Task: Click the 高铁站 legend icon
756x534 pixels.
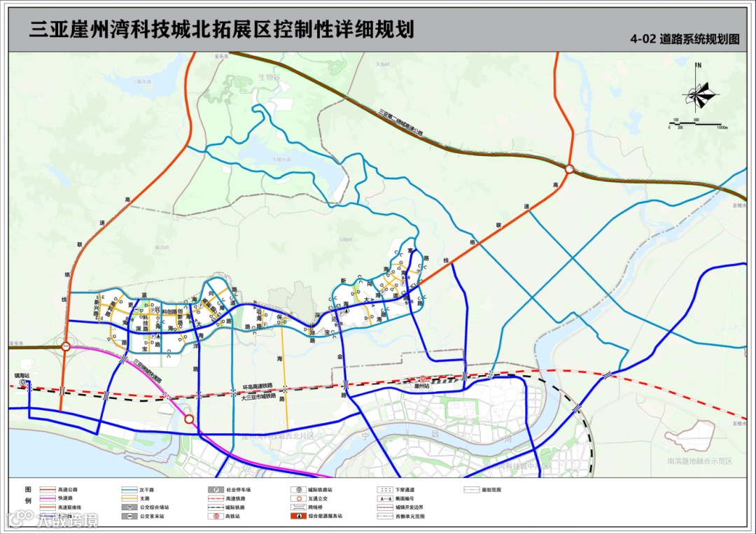Action: click(x=216, y=517)
